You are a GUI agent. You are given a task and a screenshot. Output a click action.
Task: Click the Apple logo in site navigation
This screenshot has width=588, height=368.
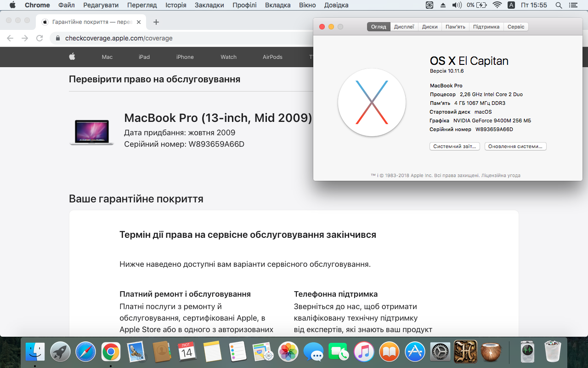pos(72,57)
